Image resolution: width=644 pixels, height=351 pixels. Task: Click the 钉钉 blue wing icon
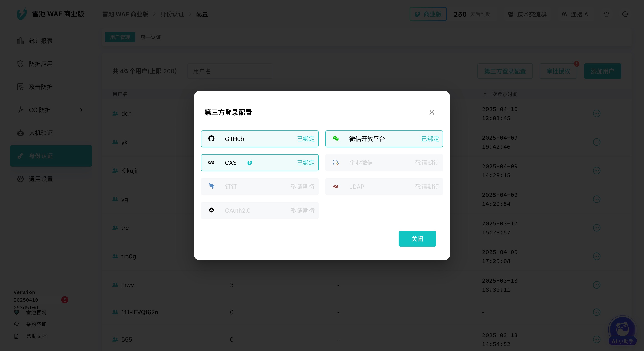pos(211,186)
